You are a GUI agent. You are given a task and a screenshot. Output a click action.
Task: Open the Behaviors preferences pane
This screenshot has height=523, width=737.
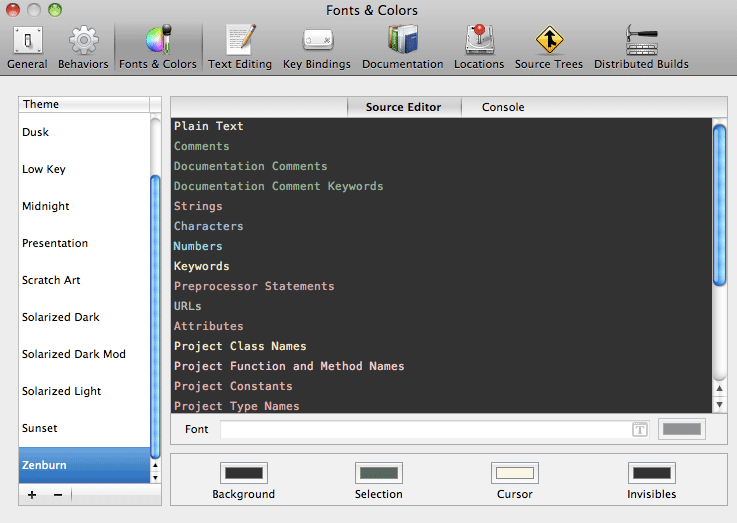tap(83, 47)
